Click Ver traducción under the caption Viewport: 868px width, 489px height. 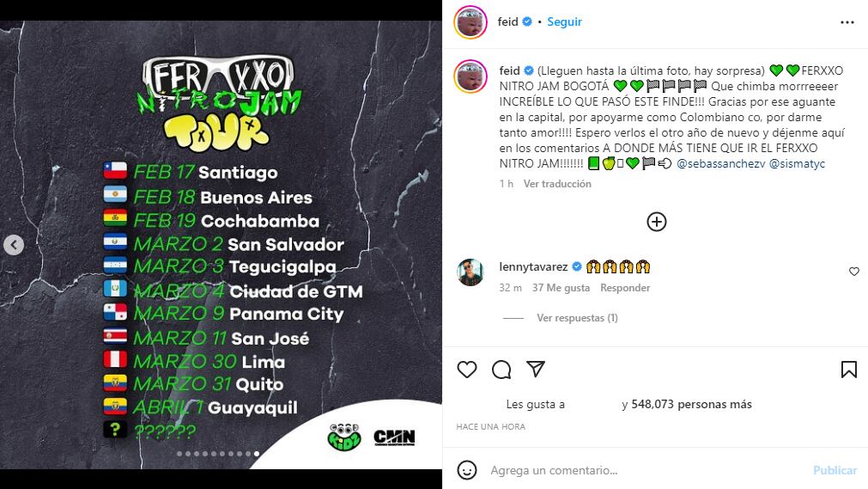coord(557,184)
